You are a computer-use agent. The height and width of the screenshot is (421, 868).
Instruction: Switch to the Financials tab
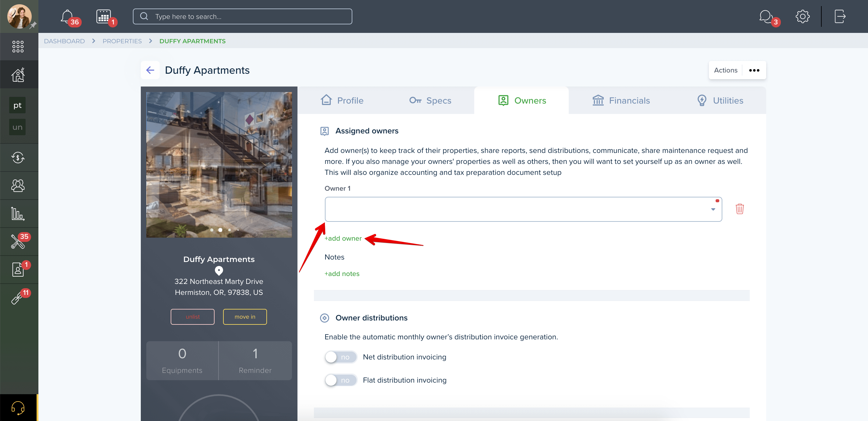[621, 100]
